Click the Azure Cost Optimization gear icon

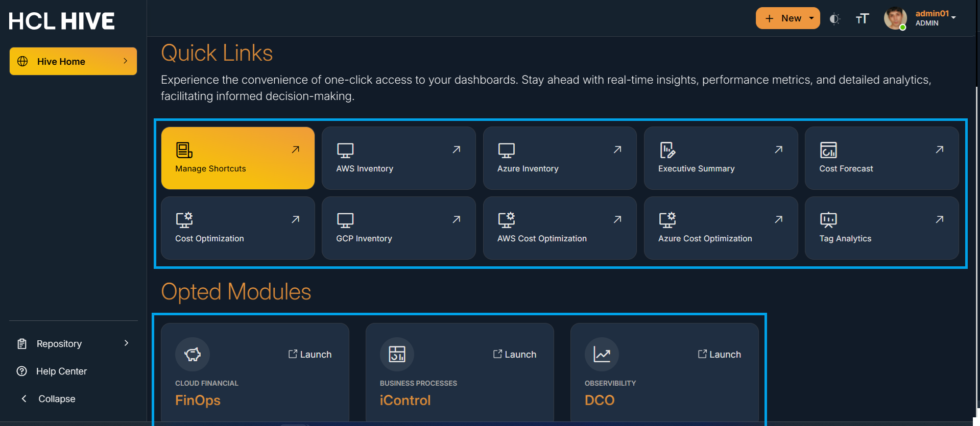click(x=667, y=220)
